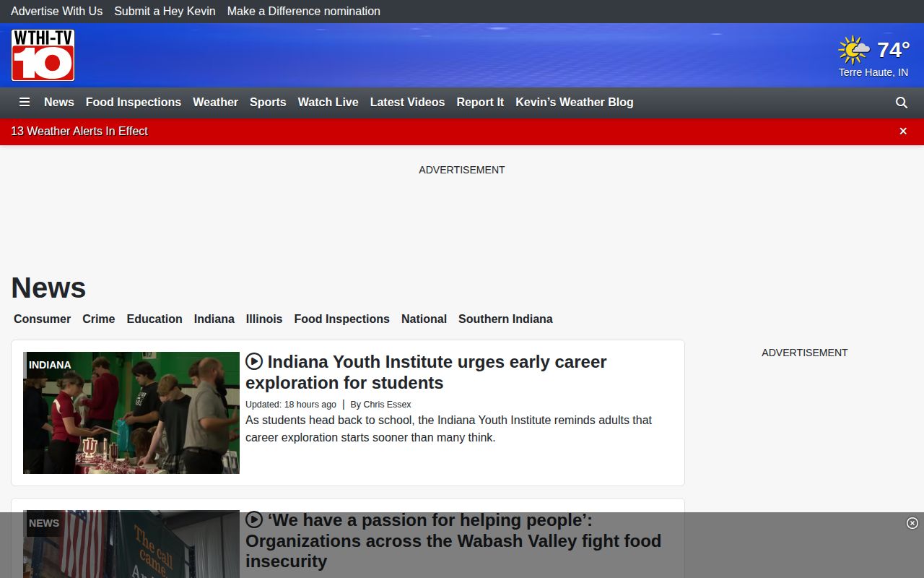The width and height of the screenshot is (924, 578).
Task: Click the Terre Haute, IN location label
Action: point(873,73)
